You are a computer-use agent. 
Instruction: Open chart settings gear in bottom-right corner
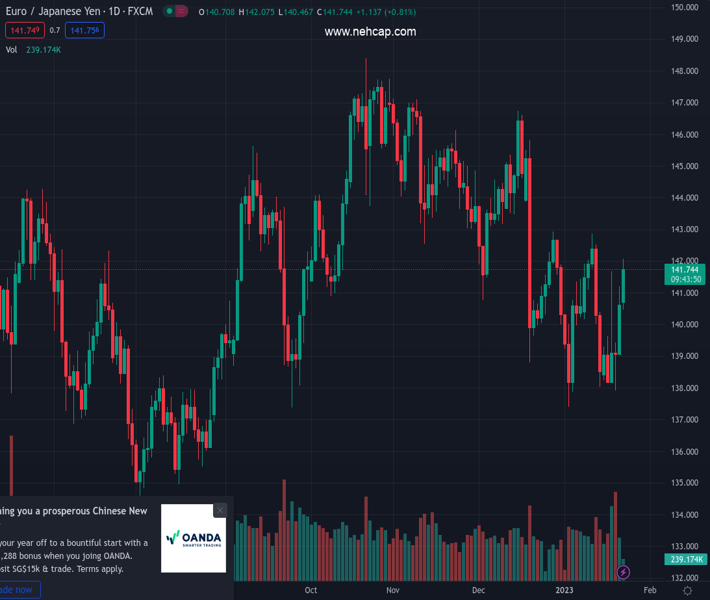point(687,591)
